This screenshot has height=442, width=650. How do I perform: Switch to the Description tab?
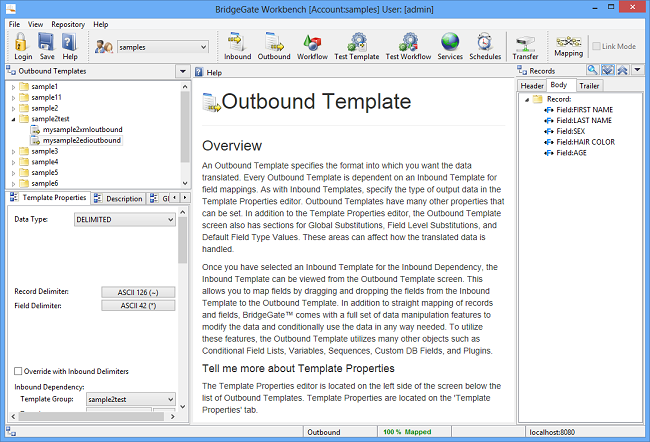pos(119,199)
